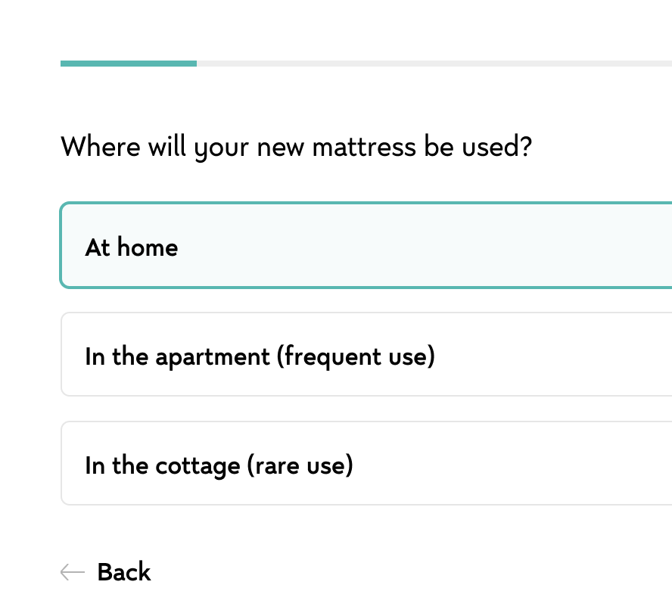Go back using the Back link
This screenshot has width=672, height=616.
pyautogui.click(x=123, y=572)
